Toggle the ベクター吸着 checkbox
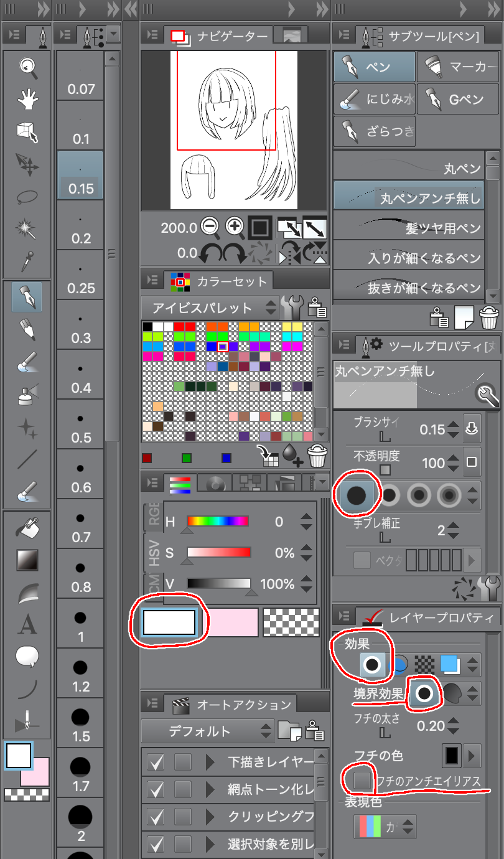This screenshot has height=859, width=504. 362,560
